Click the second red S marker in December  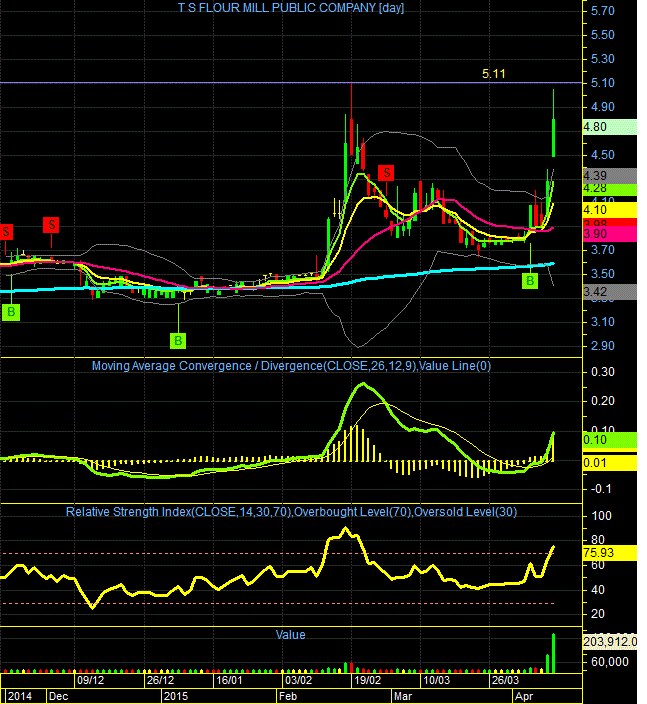coord(51,225)
